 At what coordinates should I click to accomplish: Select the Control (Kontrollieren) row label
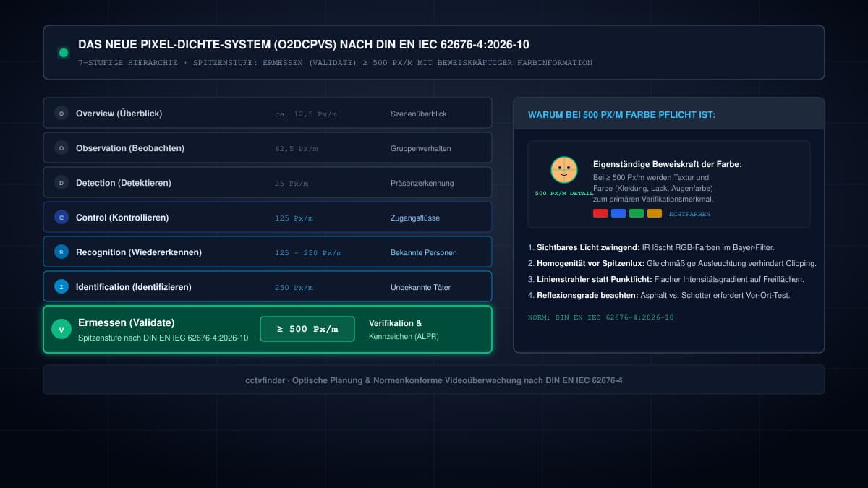[122, 218]
